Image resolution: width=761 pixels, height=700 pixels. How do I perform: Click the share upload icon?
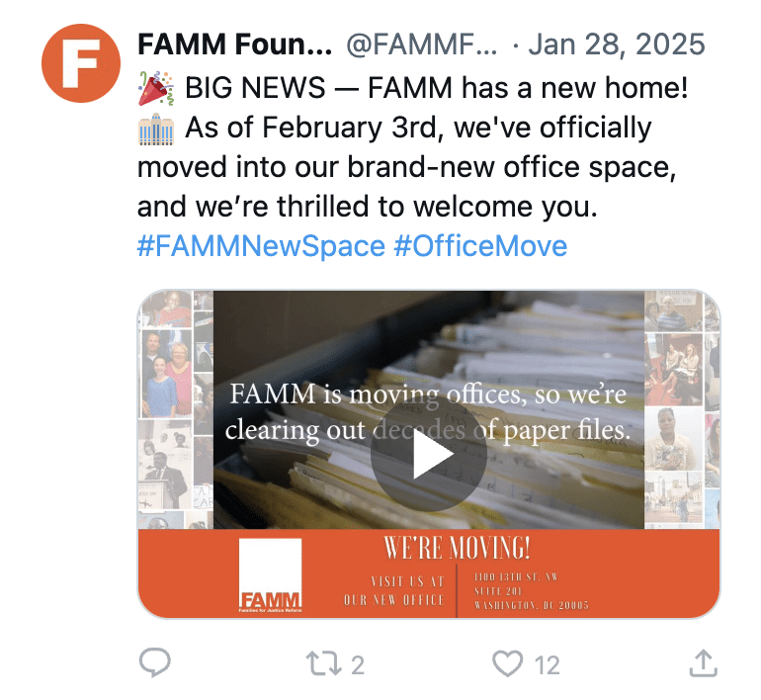click(x=704, y=663)
